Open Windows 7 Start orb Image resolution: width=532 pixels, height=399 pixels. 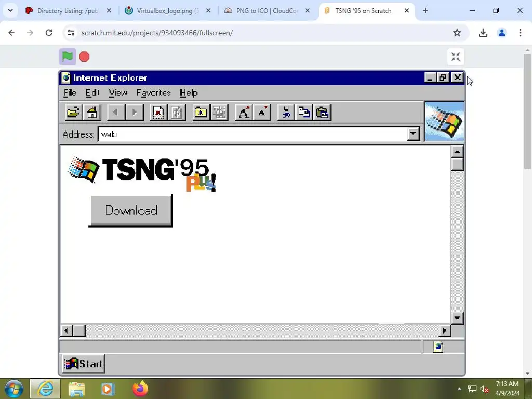(x=14, y=389)
